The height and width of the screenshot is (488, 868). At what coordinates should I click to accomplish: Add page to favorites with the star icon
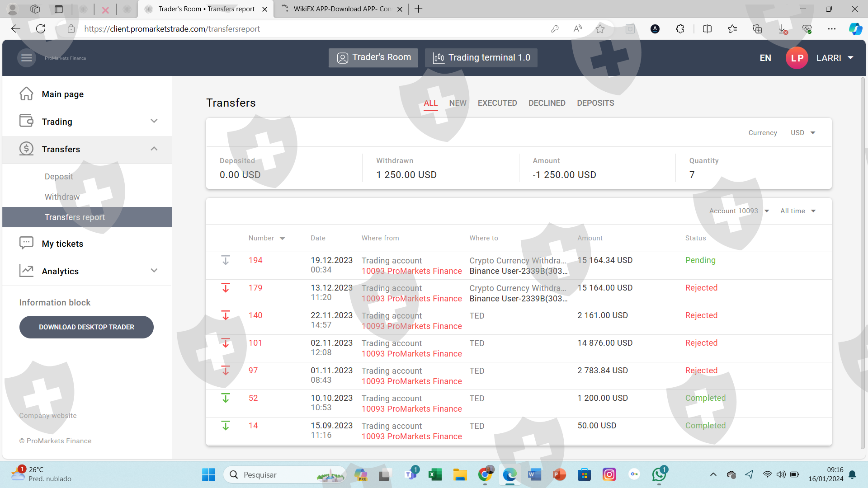pos(600,29)
